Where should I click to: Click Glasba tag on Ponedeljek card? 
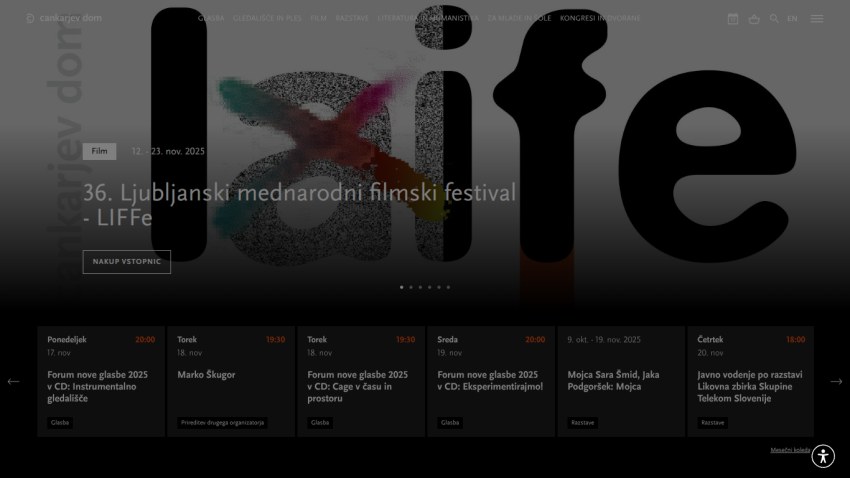[60, 423]
